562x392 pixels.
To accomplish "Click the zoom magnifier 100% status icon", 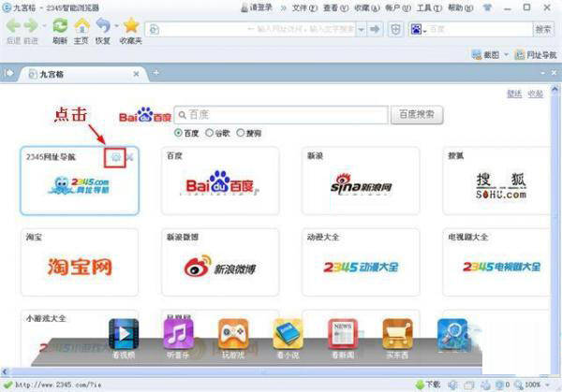I will [519, 385].
